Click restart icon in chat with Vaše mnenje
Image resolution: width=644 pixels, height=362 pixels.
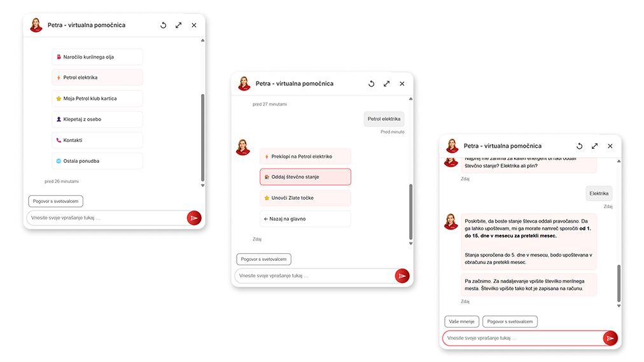click(579, 146)
